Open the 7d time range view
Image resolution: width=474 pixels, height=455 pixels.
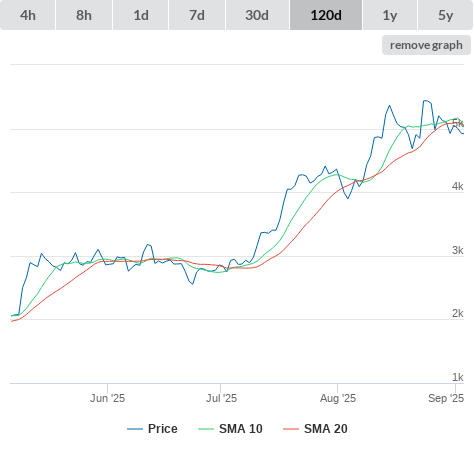pos(197,15)
